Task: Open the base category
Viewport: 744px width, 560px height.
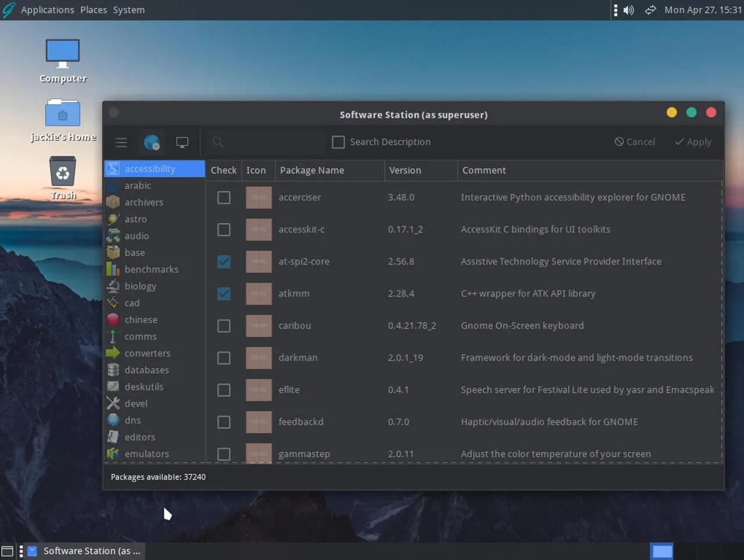Action: [155, 253]
